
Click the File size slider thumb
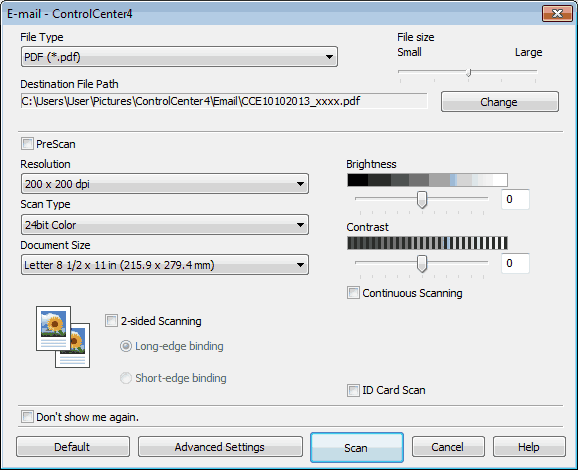coord(469,73)
